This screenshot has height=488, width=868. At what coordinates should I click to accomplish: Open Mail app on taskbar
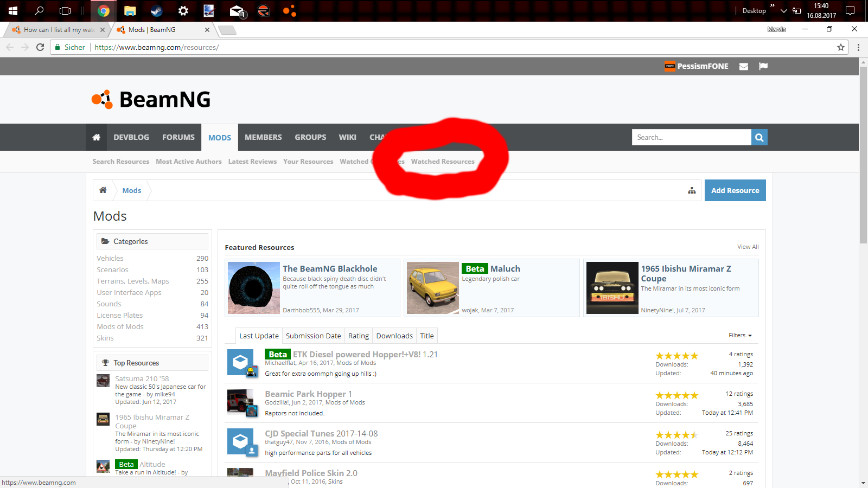(237, 10)
